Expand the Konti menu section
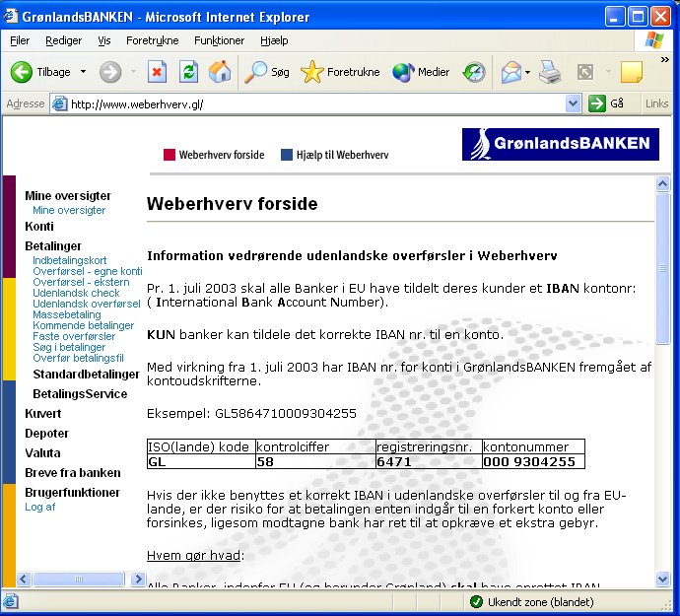The image size is (680, 616). [39, 226]
